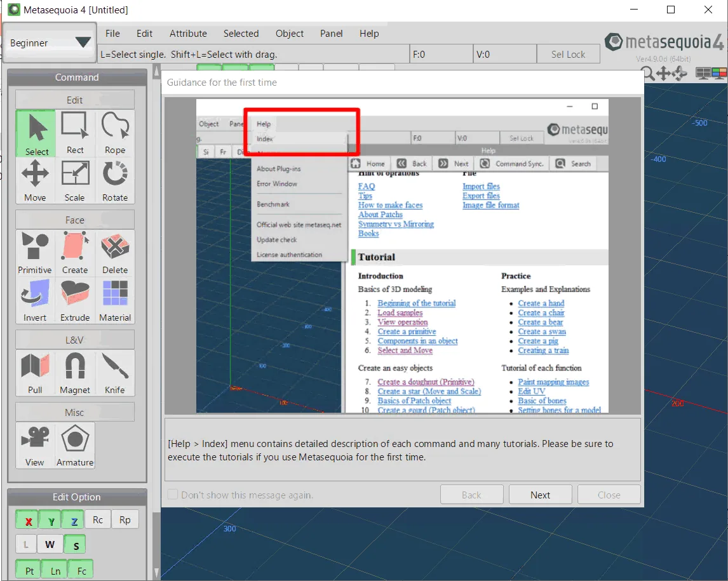The width and height of the screenshot is (728, 581).
Task: Open the Help menu
Action: [369, 34]
